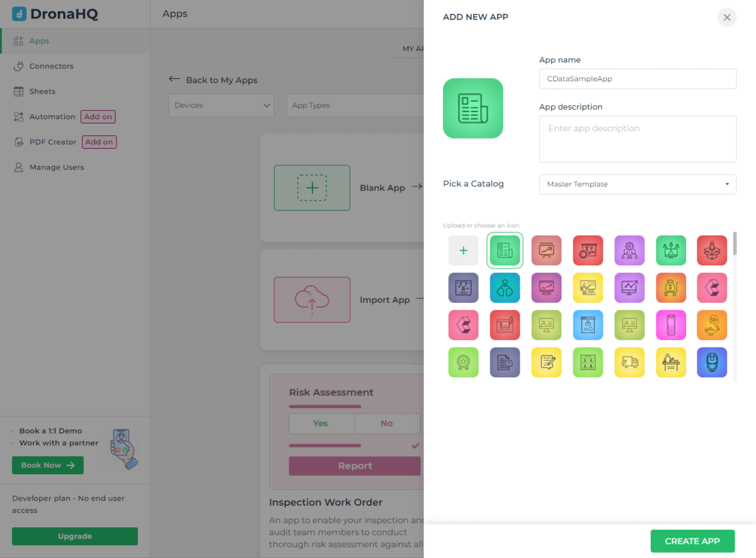Pick the red rocket box icon
756x558 pixels.
tap(712, 250)
